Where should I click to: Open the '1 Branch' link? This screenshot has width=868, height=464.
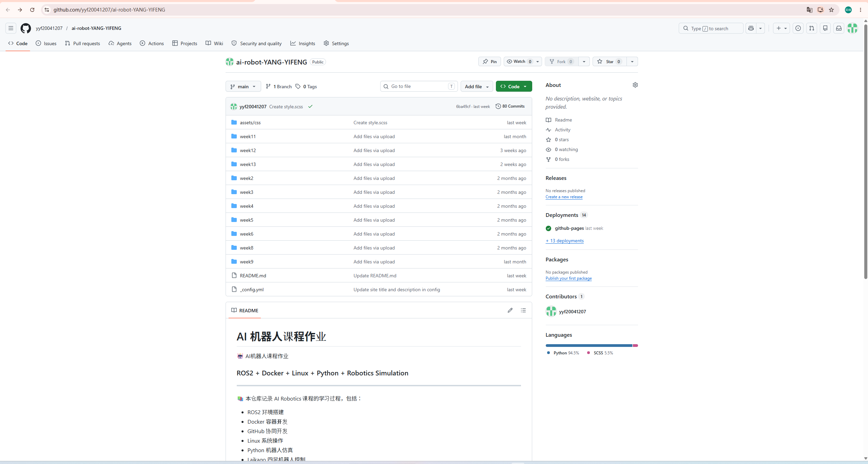pyautogui.click(x=278, y=87)
